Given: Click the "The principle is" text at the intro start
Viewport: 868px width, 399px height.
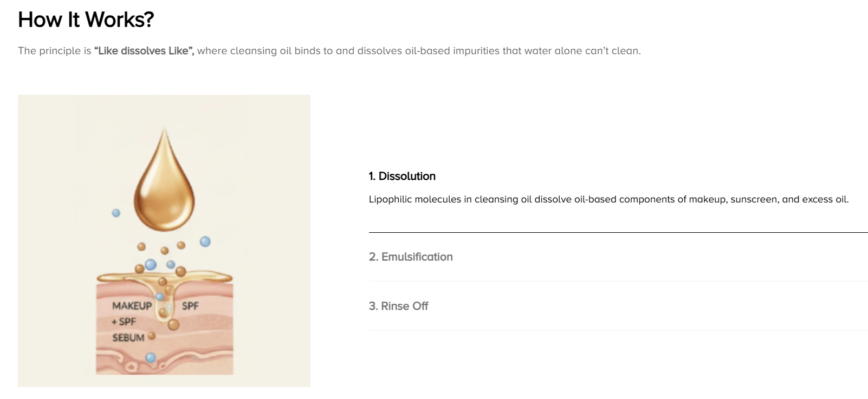Looking at the screenshot, I should [x=55, y=51].
